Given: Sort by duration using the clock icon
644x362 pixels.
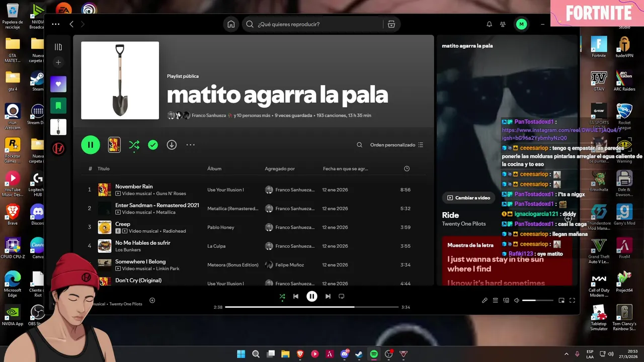Looking at the screenshot, I should [407, 169].
